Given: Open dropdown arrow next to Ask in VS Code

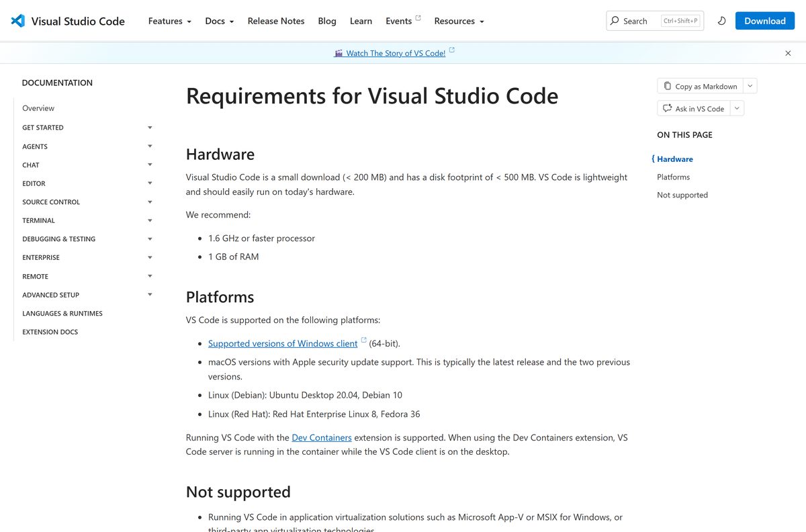Looking at the screenshot, I should click(x=737, y=108).
